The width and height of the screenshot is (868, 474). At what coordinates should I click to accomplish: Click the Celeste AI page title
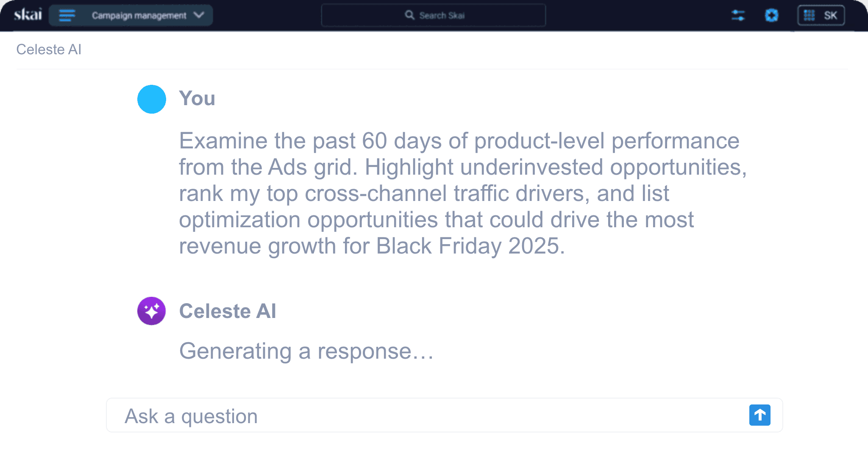point(49,50)
